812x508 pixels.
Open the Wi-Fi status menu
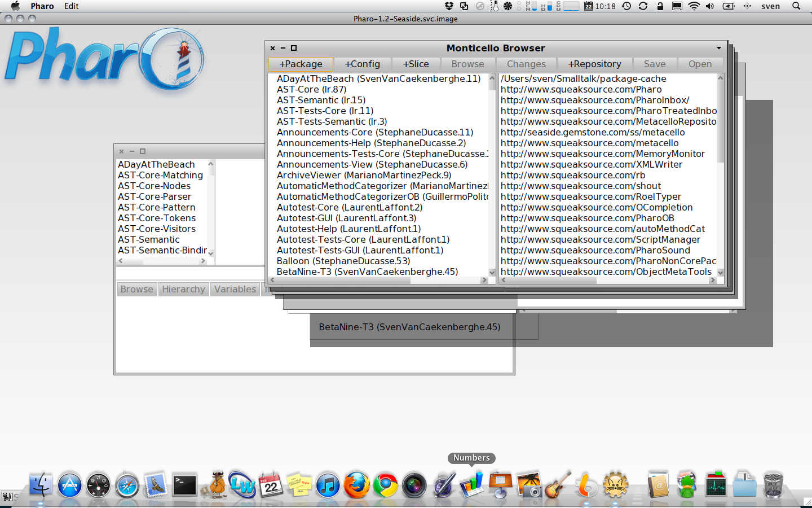pyautogui.click(x=694, y=6)
